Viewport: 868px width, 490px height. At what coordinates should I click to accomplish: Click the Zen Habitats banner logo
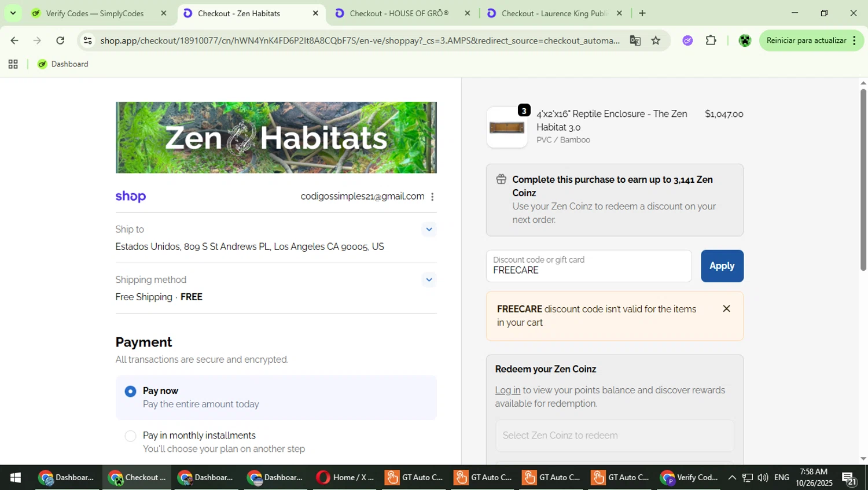point(276,138)
